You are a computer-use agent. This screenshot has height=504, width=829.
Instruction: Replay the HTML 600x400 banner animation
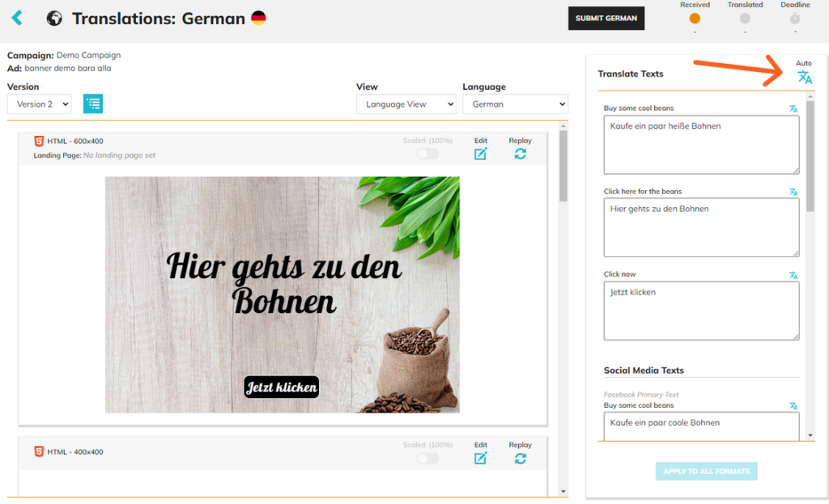point(521,154)
